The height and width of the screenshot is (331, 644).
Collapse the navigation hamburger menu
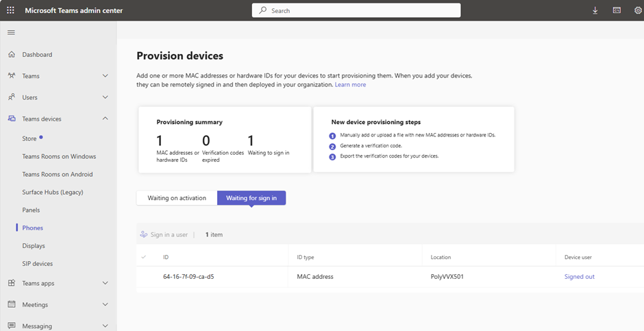click(x=12, y=32)
